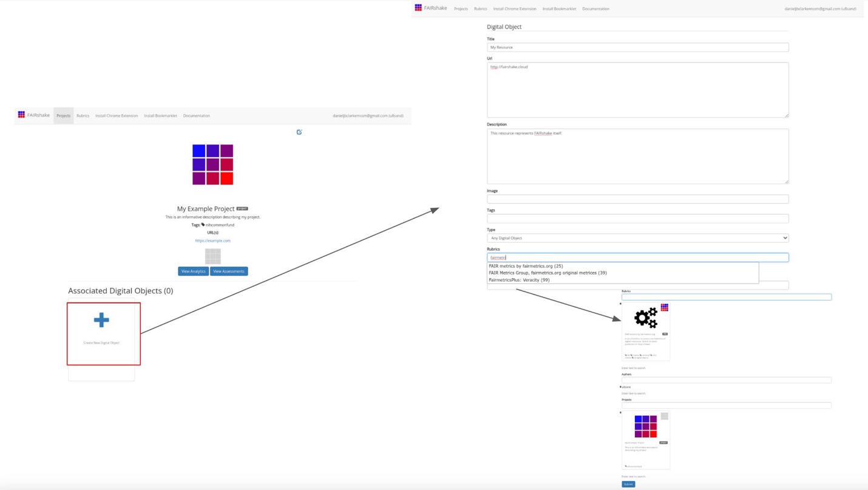Click tag icon beside nihcommonfund
Viewport: 868px width, 490px height.
point(203,225)
